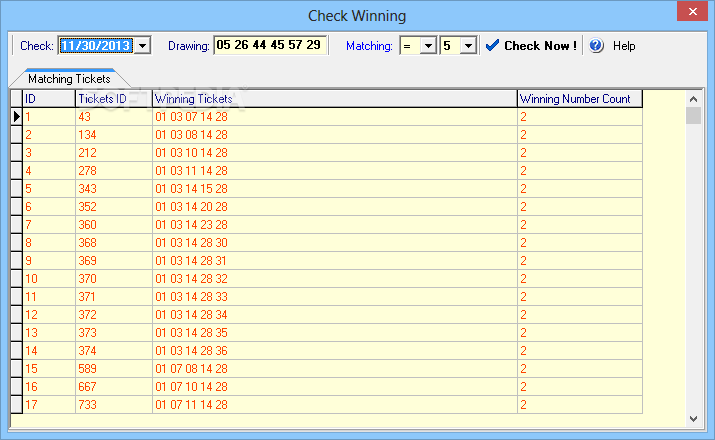The width and height of the screenshot is (715, 440).
Task: Click winning ticket 01 03 14 15 28
Action: pos(335,189)
